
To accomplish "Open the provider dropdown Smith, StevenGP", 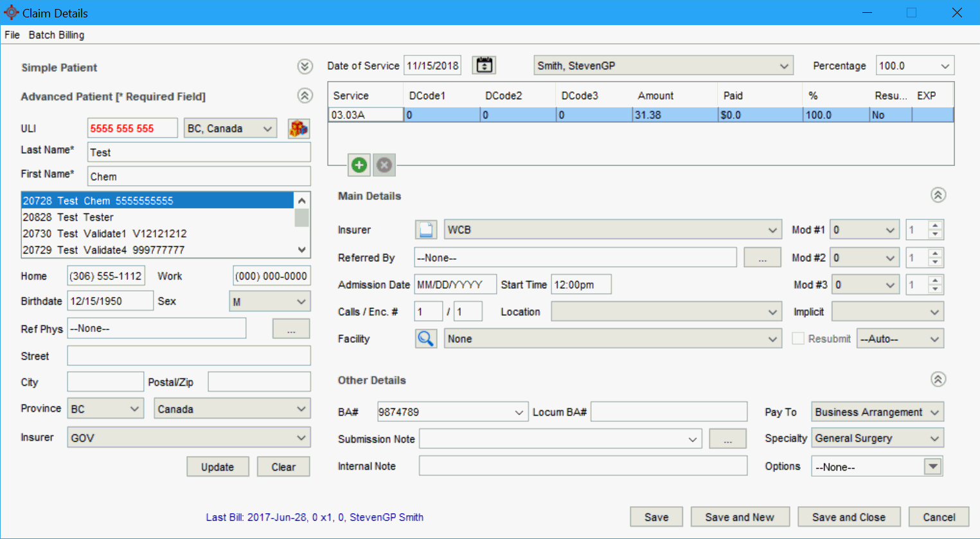I will [663, 66].
